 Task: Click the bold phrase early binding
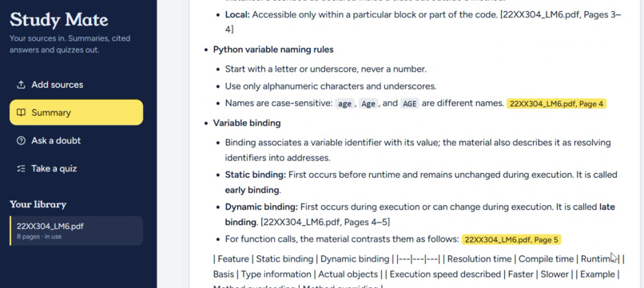tap(252, 190)
